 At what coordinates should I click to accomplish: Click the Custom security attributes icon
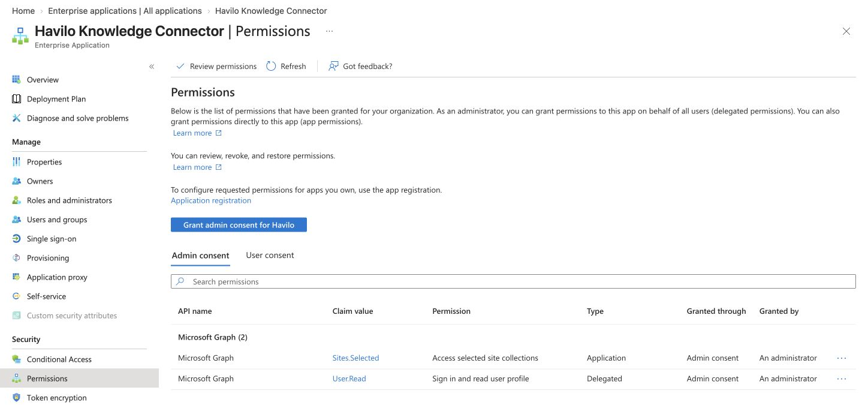[x=17, y=316]
